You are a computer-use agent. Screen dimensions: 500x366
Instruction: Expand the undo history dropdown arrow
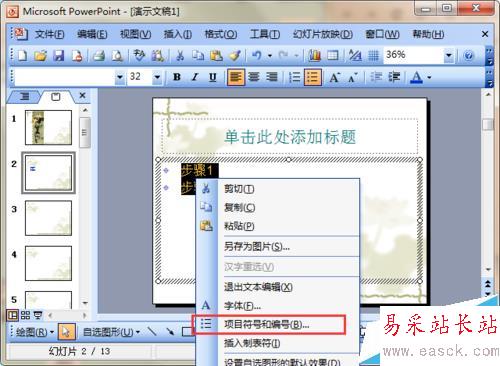click(270, 56)
